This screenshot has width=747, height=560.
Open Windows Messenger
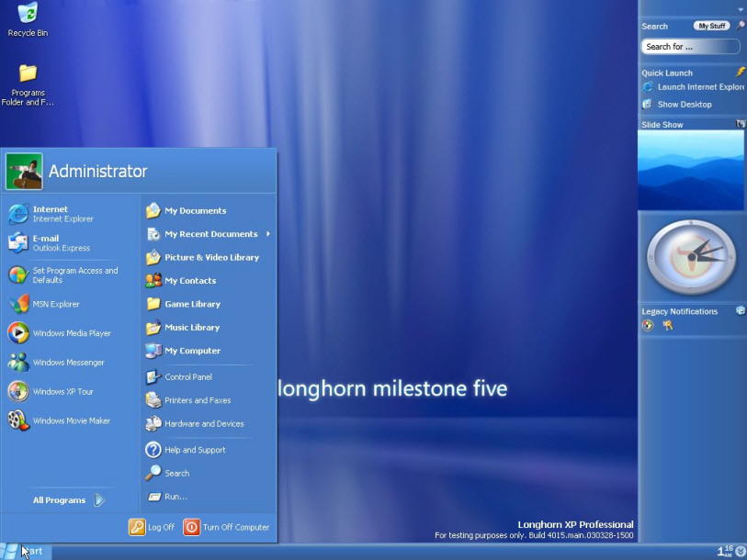(x=56, y=363)
